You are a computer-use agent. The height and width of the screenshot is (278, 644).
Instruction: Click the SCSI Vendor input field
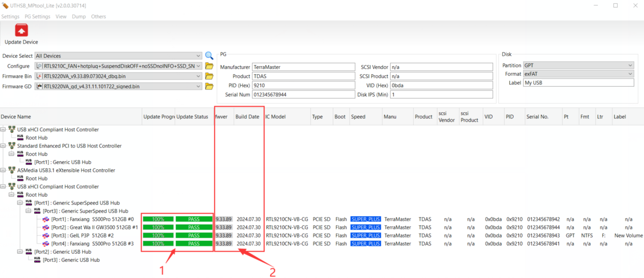(441, 67)
